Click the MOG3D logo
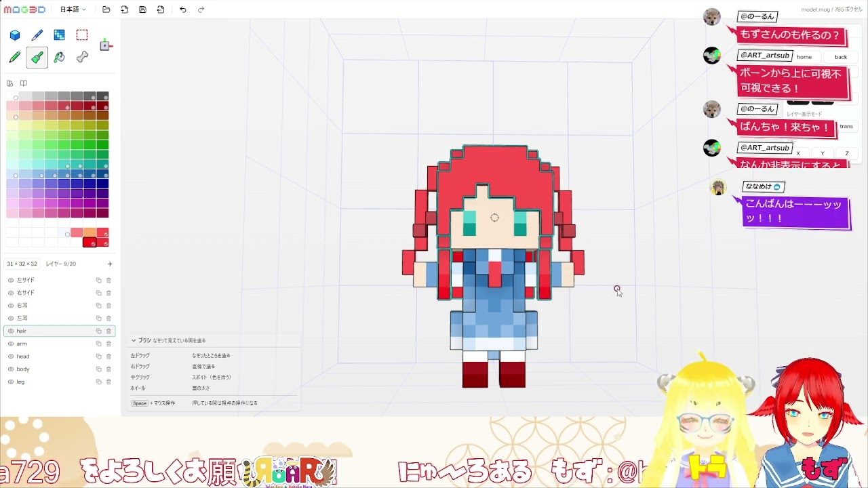 click(24, 9)
